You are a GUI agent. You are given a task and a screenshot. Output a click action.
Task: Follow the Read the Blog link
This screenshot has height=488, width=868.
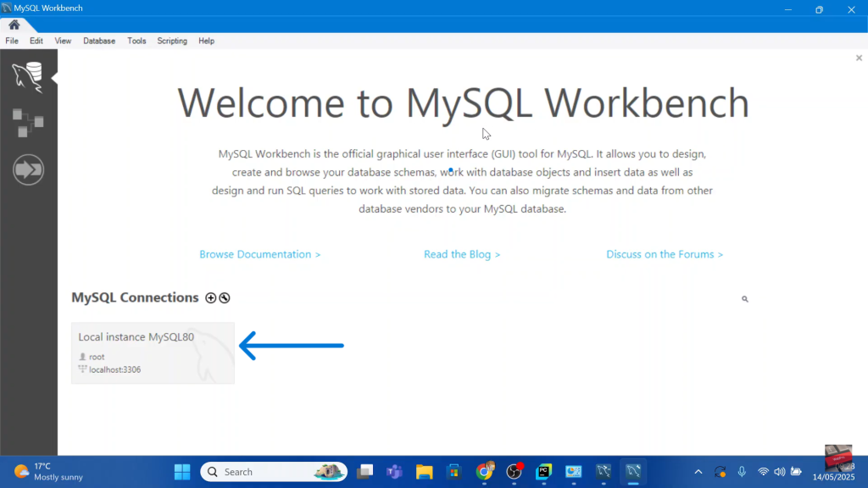462,254
